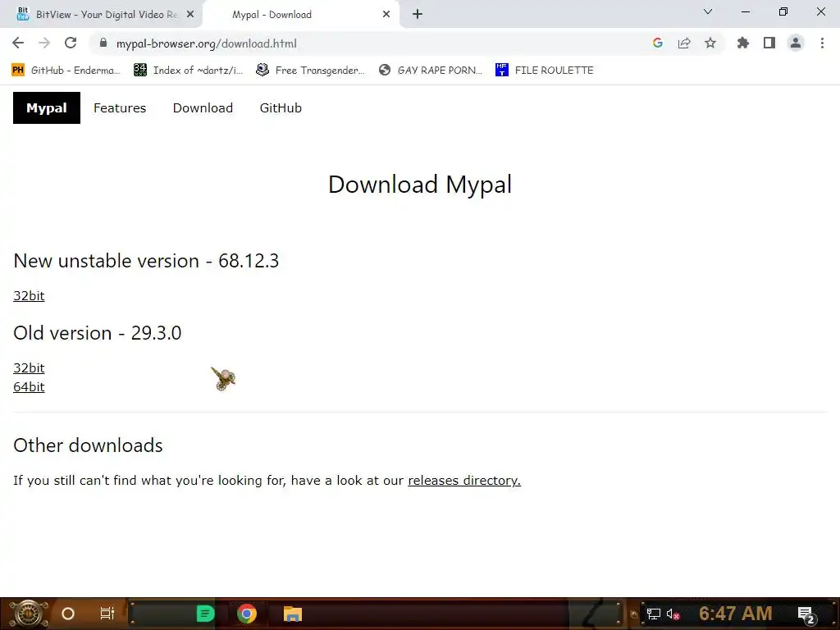Image resolution: width=840 pixels, height=630 pixels.
Task: Close the Mypal - Download tab
Action: point(386,15)
